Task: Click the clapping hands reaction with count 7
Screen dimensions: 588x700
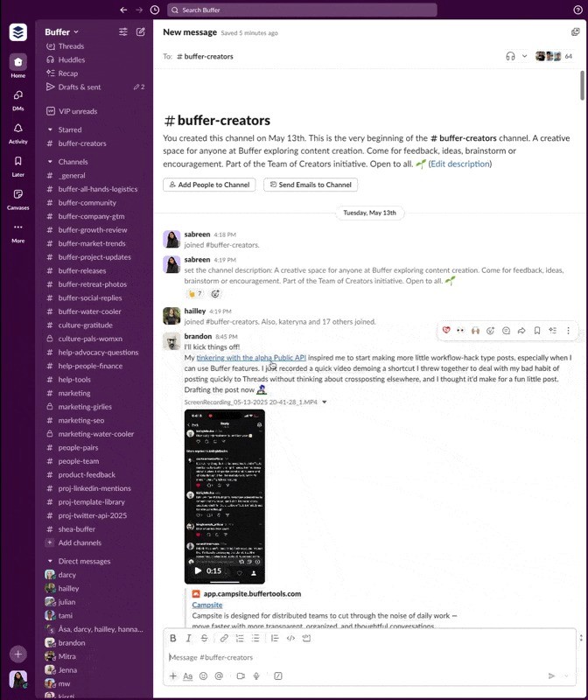Action: [194, 294]
